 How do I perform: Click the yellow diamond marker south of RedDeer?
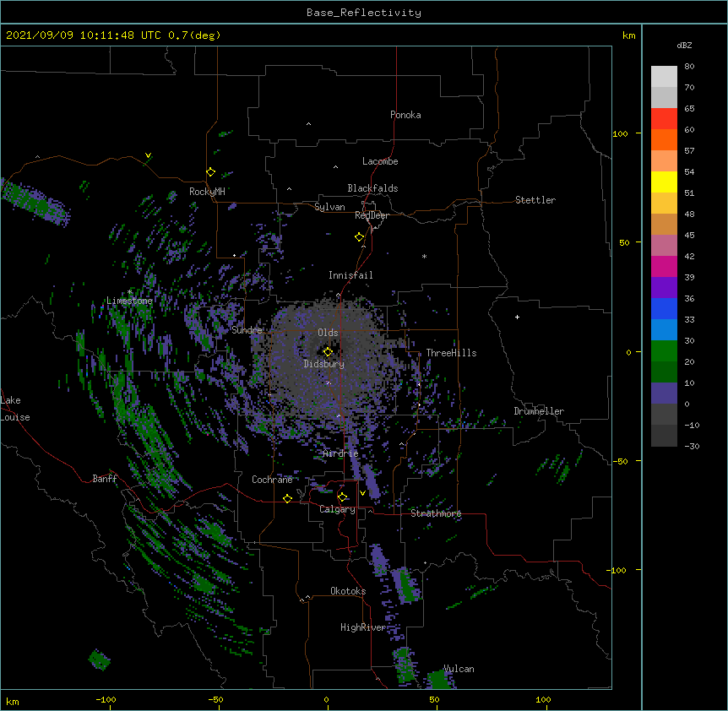point(360,237)
